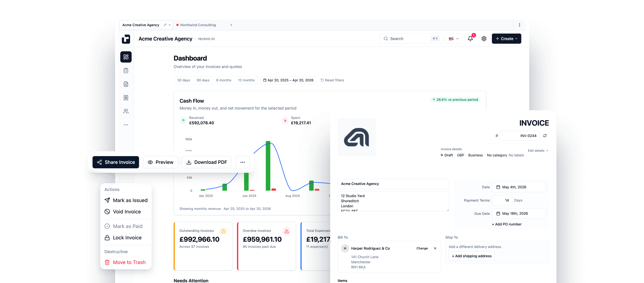
Task: Click the notifications bell icon
Action: [470, 38]
